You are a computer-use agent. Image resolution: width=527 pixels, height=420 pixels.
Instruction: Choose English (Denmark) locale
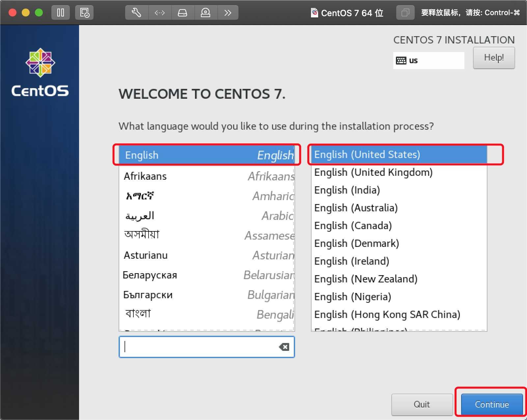pyautogui.click(x=399, y=243)
